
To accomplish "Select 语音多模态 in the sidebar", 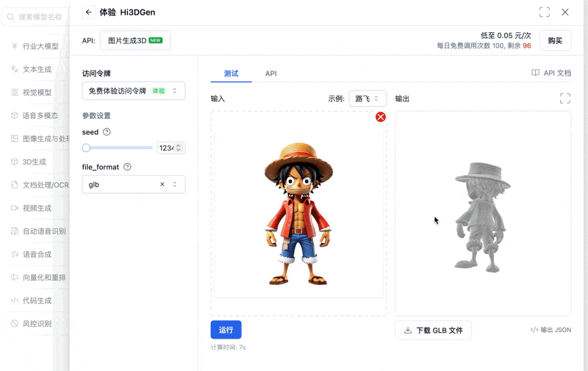I will click(x=35, y=115).
